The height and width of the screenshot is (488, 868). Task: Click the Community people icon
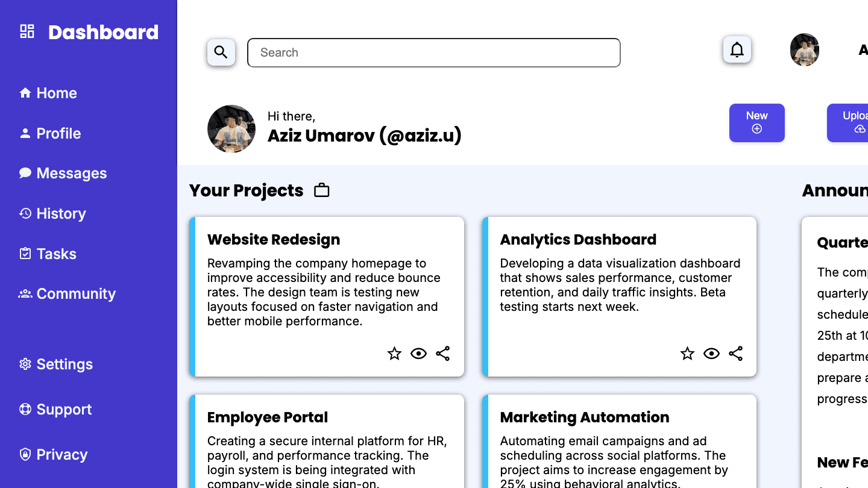[x=25, y=294]
